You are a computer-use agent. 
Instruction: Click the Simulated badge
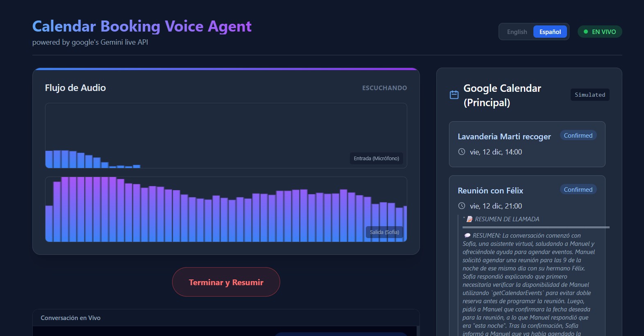point(590,95)
